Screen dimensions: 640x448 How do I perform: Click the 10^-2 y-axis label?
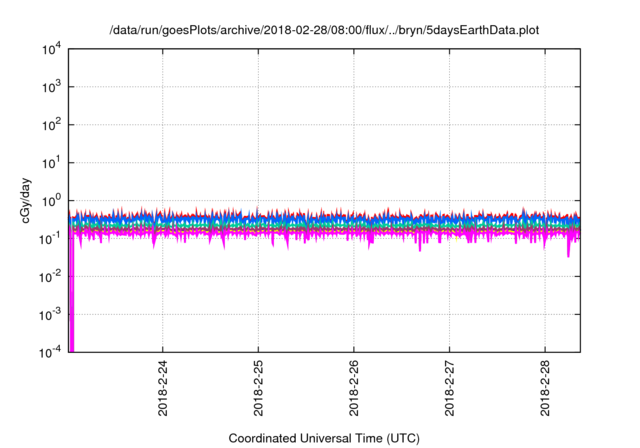50,277
